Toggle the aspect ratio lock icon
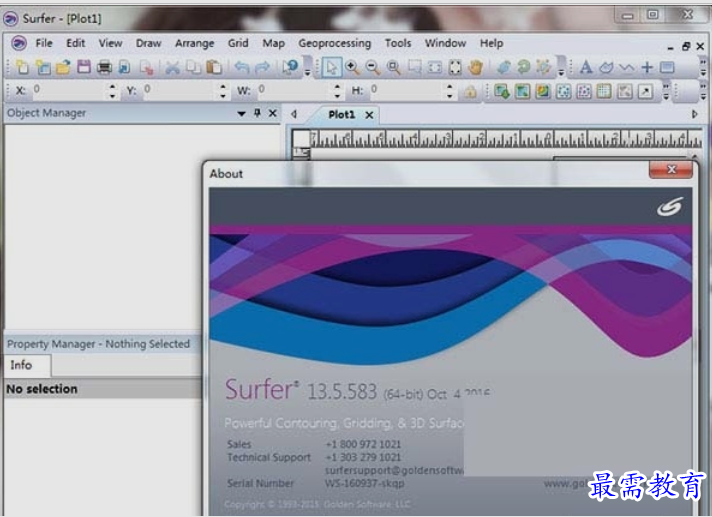The image size is (712, 517). [x=470, y=91]
